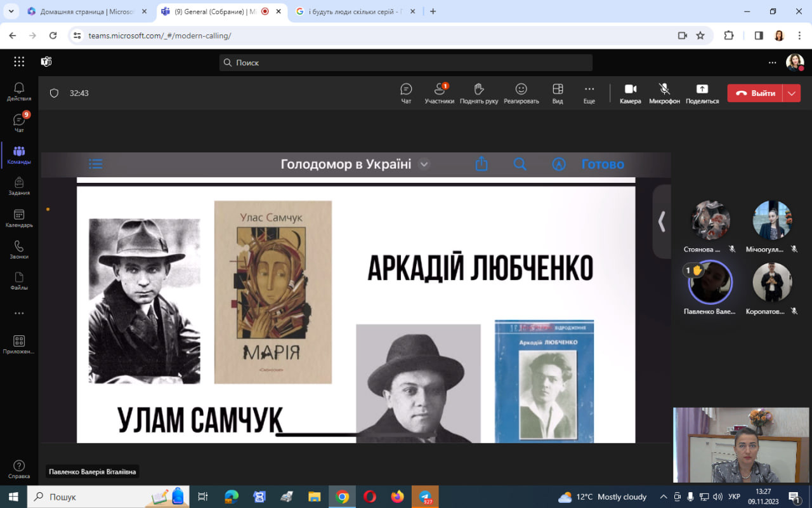The height and width of the screenshot is (508, 812).
Task: Leave the meeting with Выйти
Action: [x=755, y=93]
